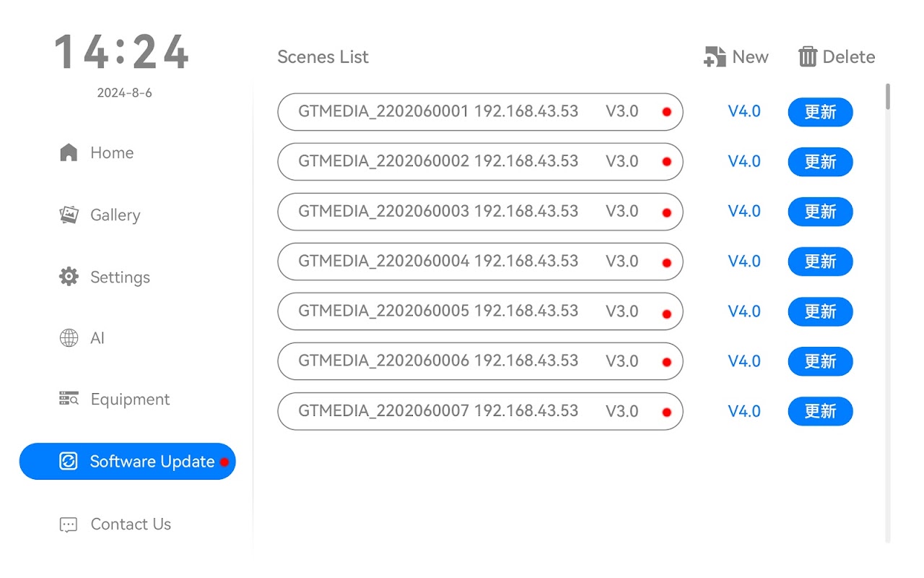The height and width of the screenshot is (578, 924).
Task: Click the Software Update refresh icon
Action: [69, 461]
